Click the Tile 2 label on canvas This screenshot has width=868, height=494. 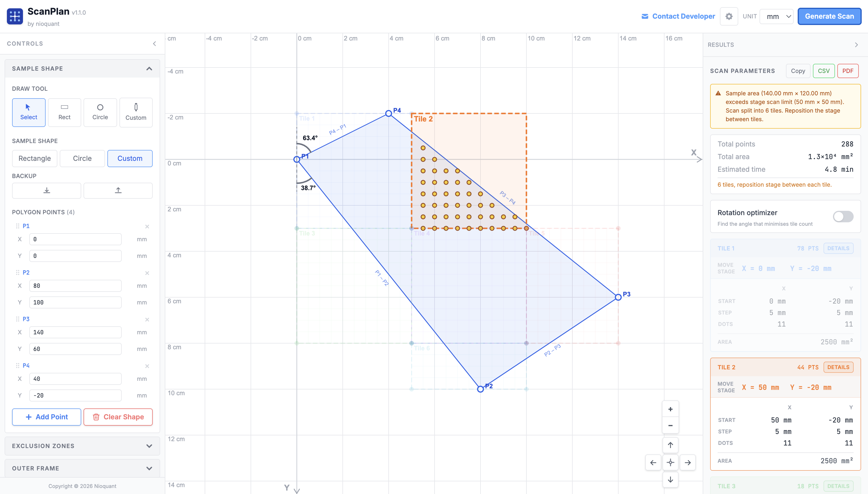423,119
